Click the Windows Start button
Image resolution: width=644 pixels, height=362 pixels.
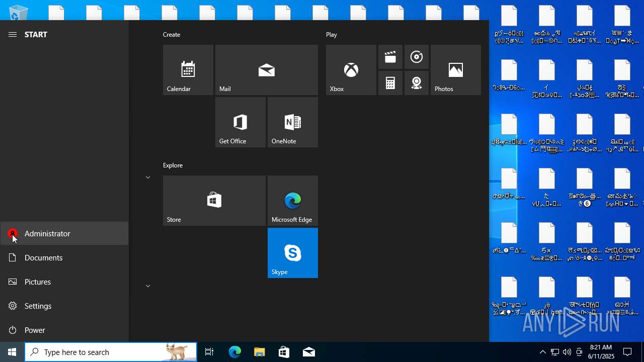[12, 352]
